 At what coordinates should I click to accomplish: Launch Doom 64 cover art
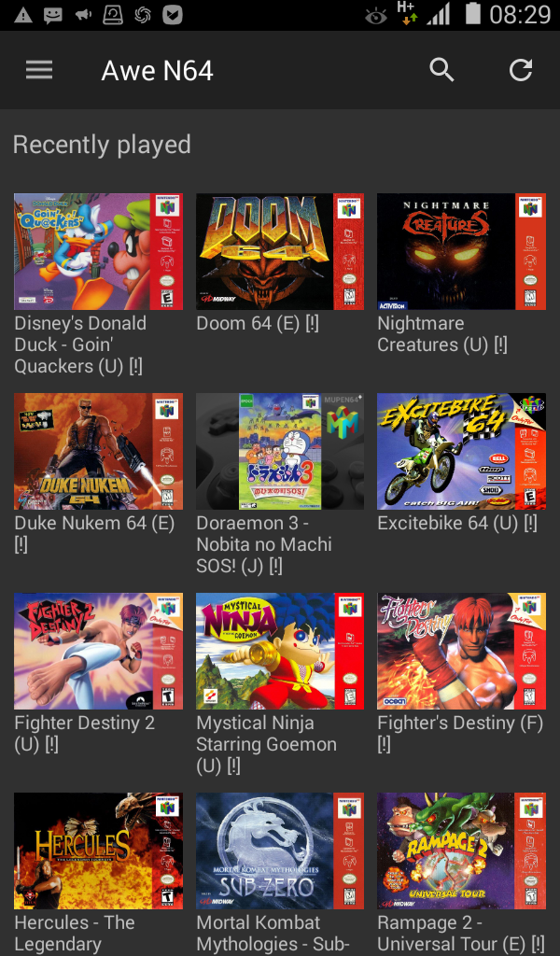pyautogui.click(x=280, y=251)
